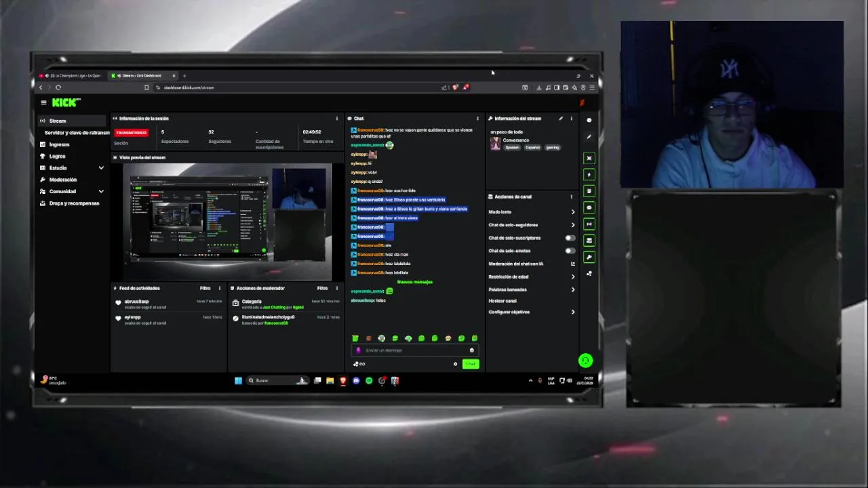Open Moderación in the sidebar
Viewport: 868px width, 488px height.
coord(62,180)
